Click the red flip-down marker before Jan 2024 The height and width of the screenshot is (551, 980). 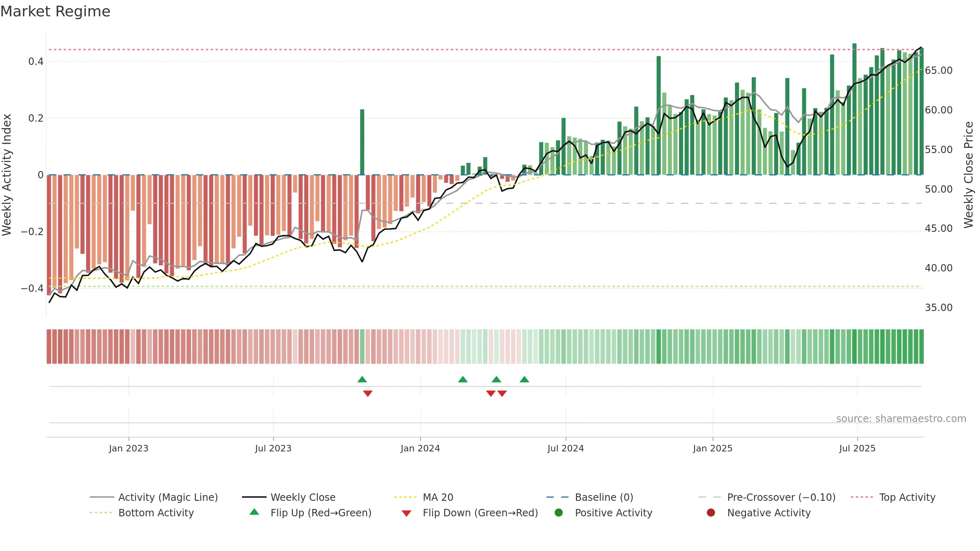point(368,393)
